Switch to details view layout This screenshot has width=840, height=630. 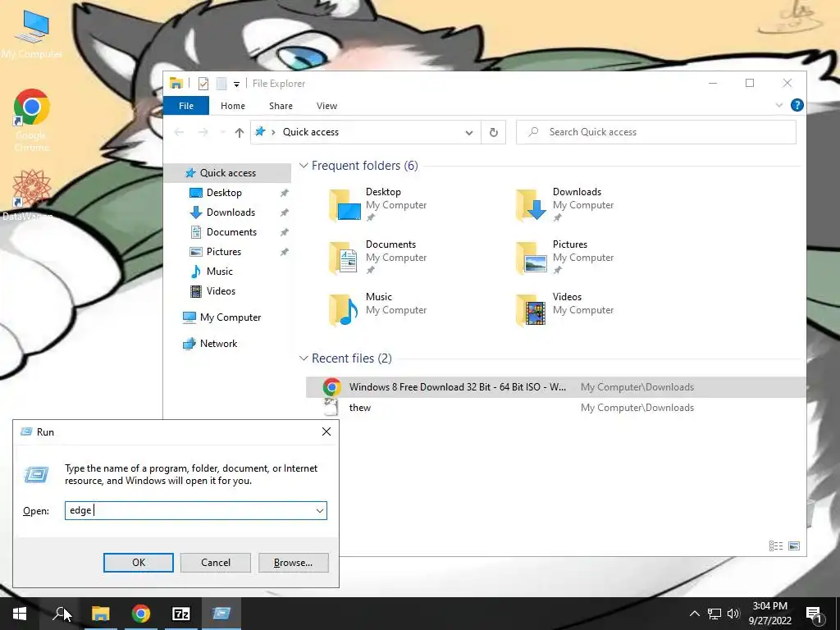tap(776, 546)
